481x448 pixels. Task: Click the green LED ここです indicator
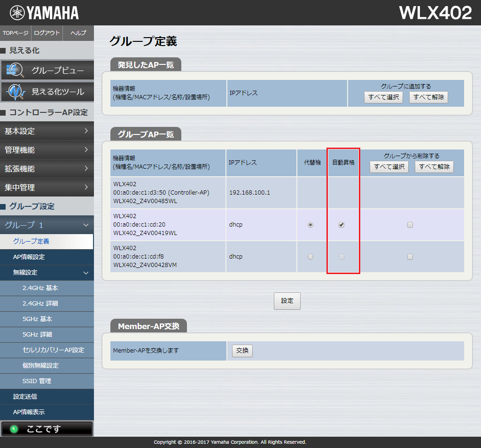pyautogui.click(x=14, y=429)
